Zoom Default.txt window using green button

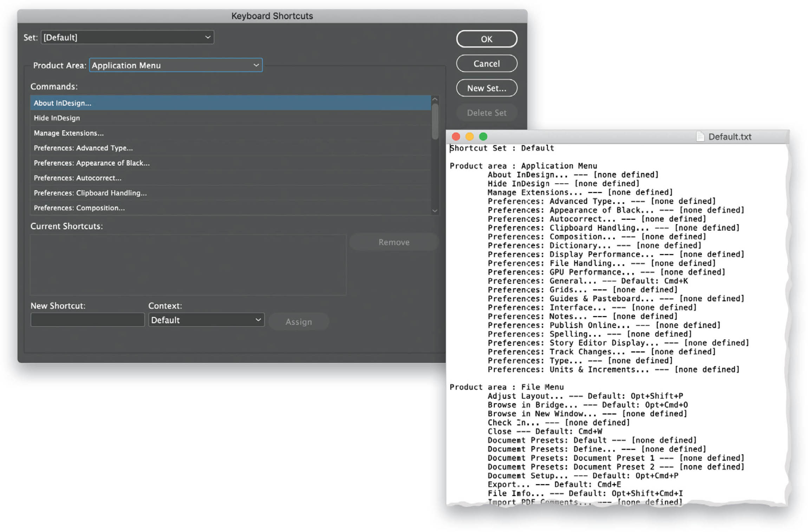pyautogui.click(x=483, y=137)
